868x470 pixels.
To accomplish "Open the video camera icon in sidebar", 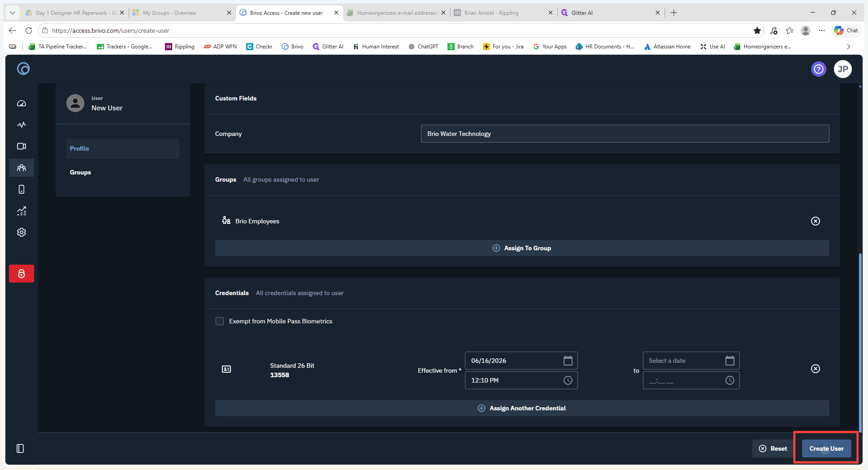I will coord(22,146).
